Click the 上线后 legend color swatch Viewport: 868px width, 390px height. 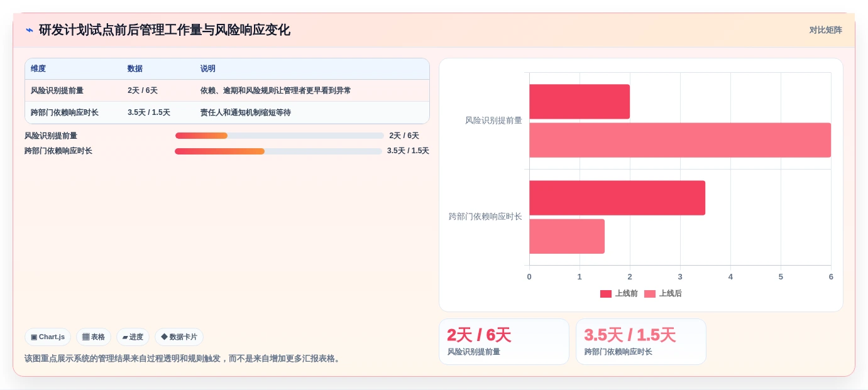tap(650, 294)
